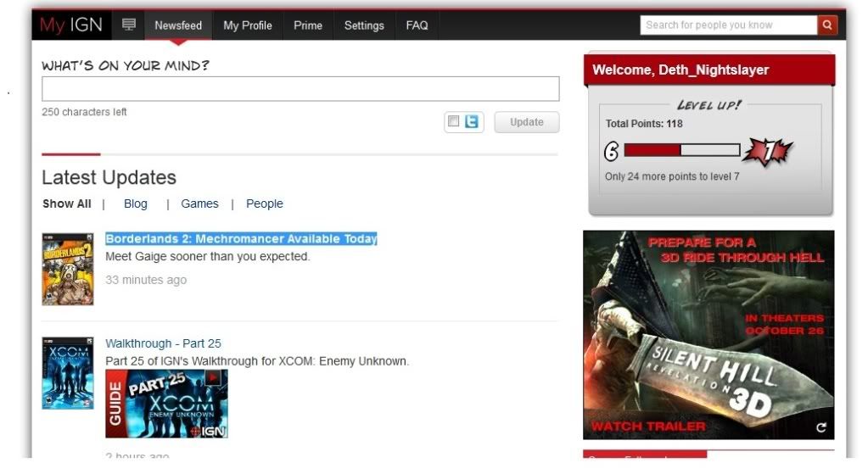Filter latest updates by Blog

point(136,204)
